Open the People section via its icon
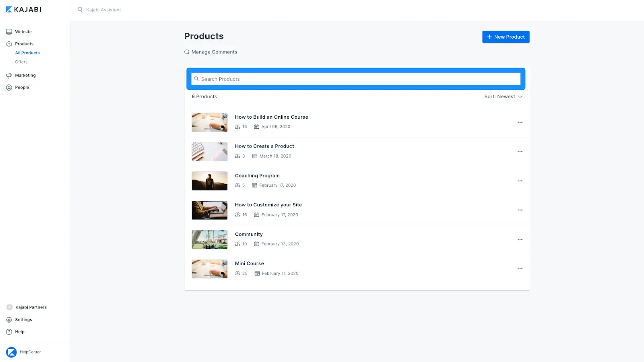Screen dimensions: 644x362 [x=9, y=87]
